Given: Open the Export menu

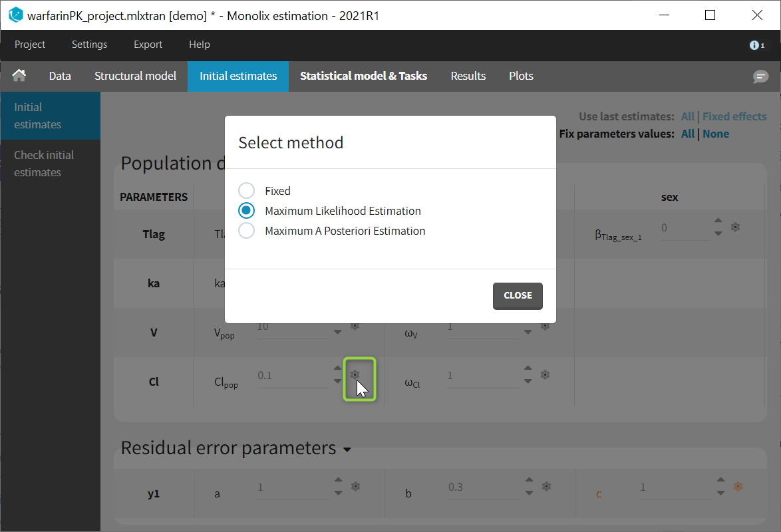Looking at the screenshot, I should 148,45.
